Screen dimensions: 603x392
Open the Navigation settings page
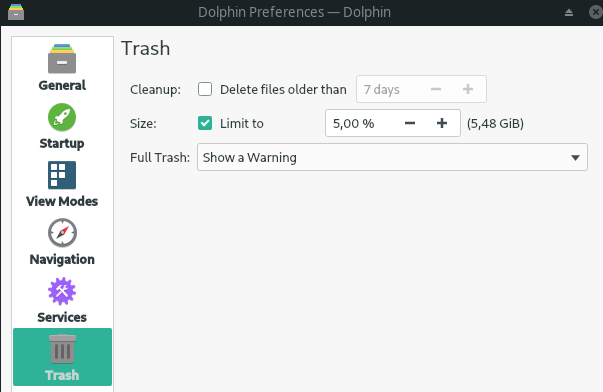click(x=62, y=242)
